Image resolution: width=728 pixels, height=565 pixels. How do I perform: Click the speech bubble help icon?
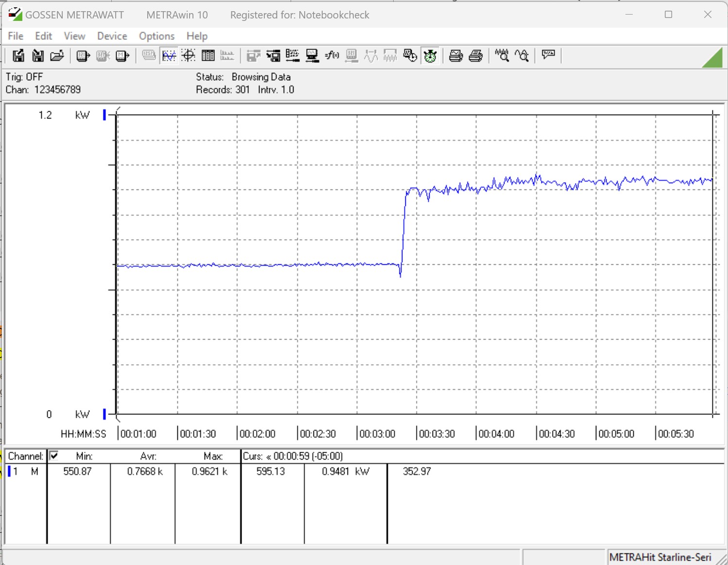click(548, 55)
